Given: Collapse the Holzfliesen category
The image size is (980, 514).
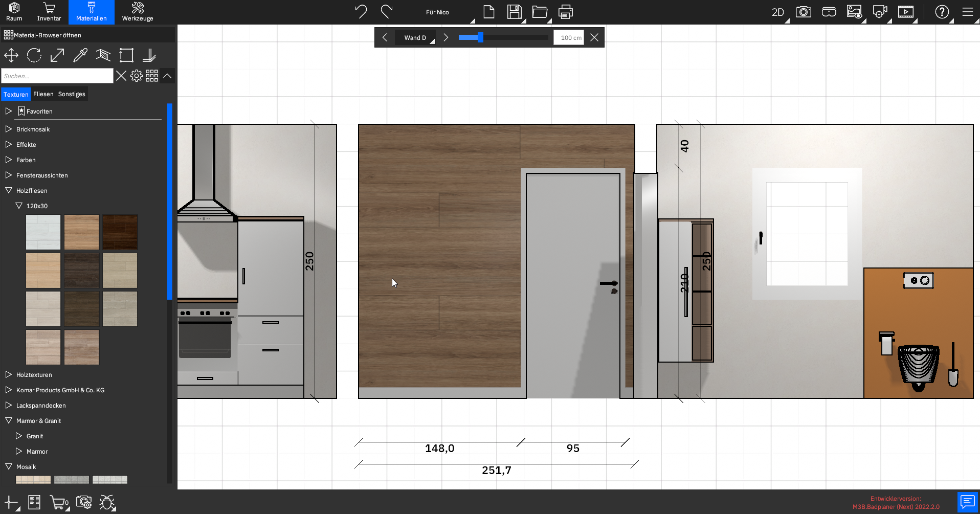Looking at the screenshot, I should pyautogui.click(x=9, y=190).
